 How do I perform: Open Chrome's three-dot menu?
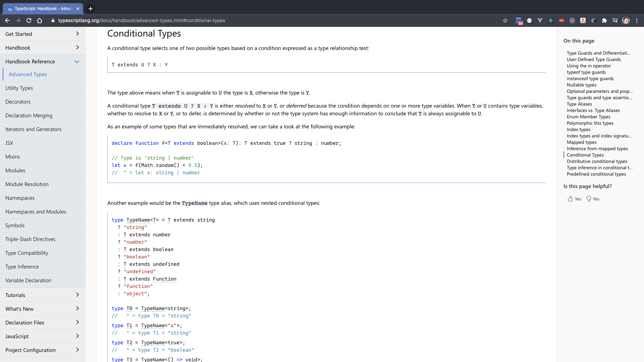637,20
